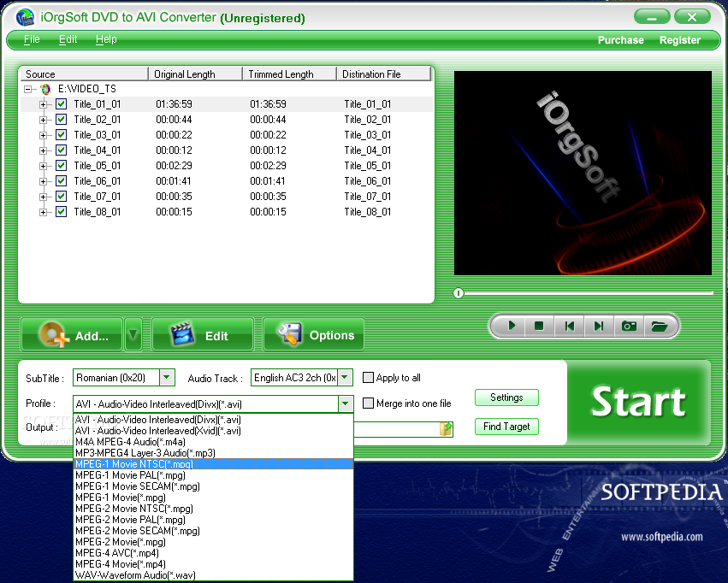Choose MP3-MPEG4 Layer-3 Audio profile
Image resolution: width=728 pixels, height=583 pixels.
214,453
